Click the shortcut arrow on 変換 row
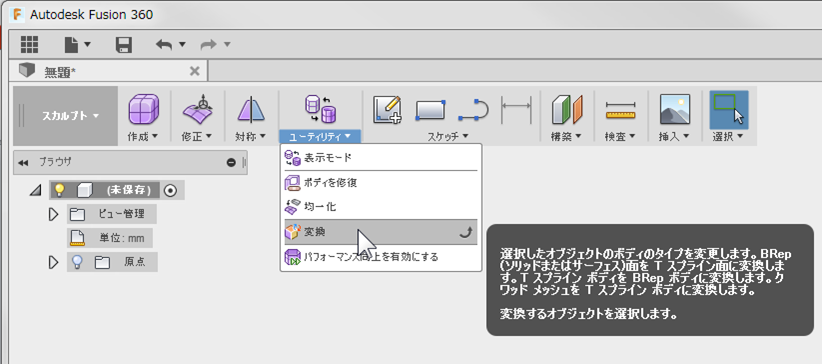Screen dimensions: 822x364 click(x=465, y=232)
